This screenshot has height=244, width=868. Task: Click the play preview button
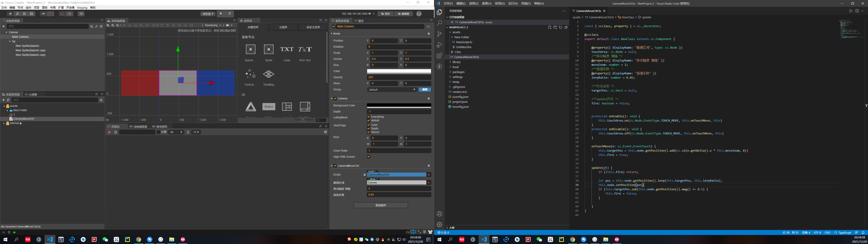(221, 14)
